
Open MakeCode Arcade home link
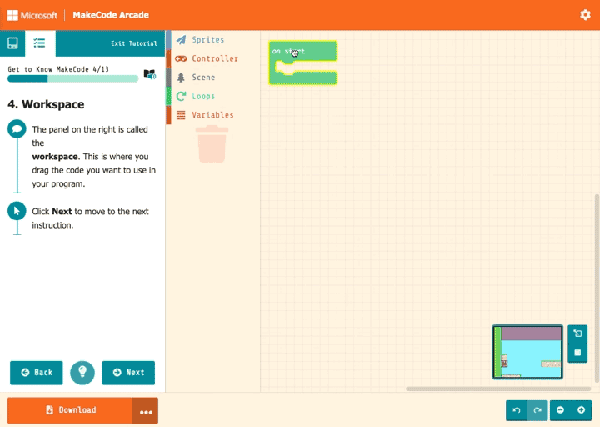111,15
